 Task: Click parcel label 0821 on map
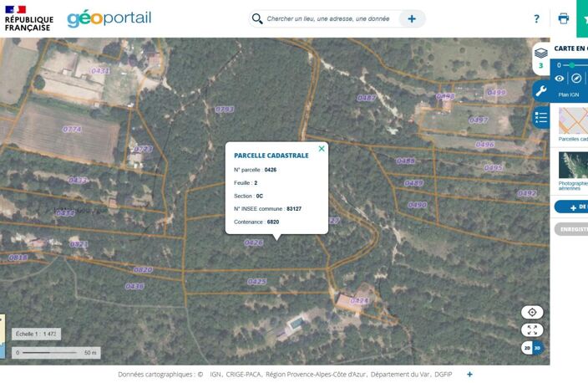coord(79,244)
